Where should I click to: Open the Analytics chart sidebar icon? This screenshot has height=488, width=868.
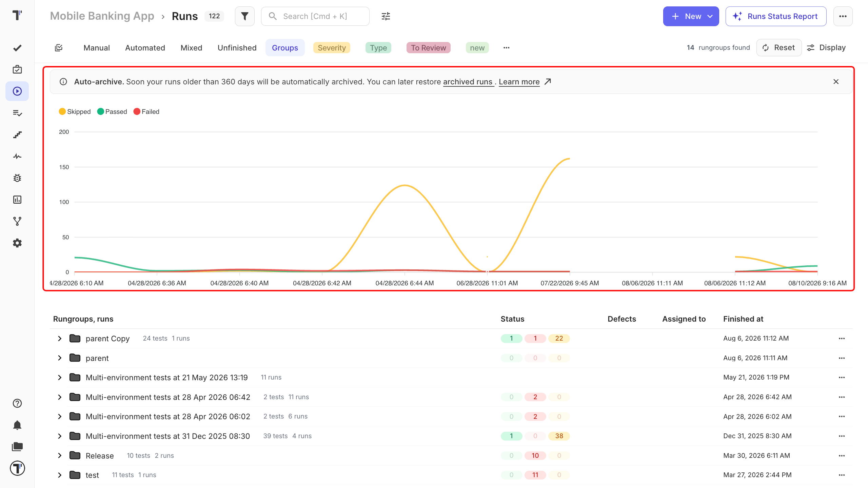point(17,200)
